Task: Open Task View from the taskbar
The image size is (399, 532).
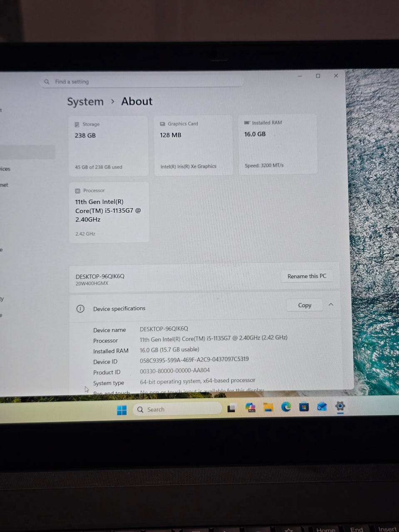Action: (x=232, y=408)
